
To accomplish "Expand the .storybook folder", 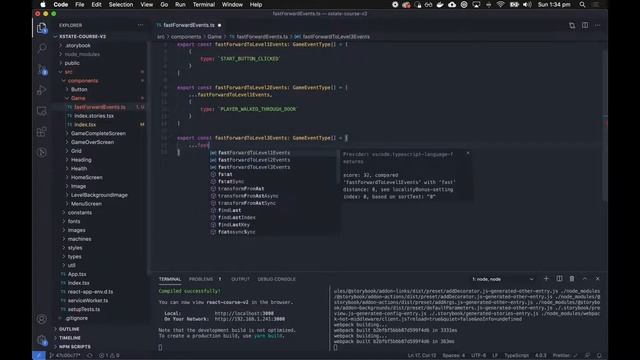I will click(x=78, y=45).
